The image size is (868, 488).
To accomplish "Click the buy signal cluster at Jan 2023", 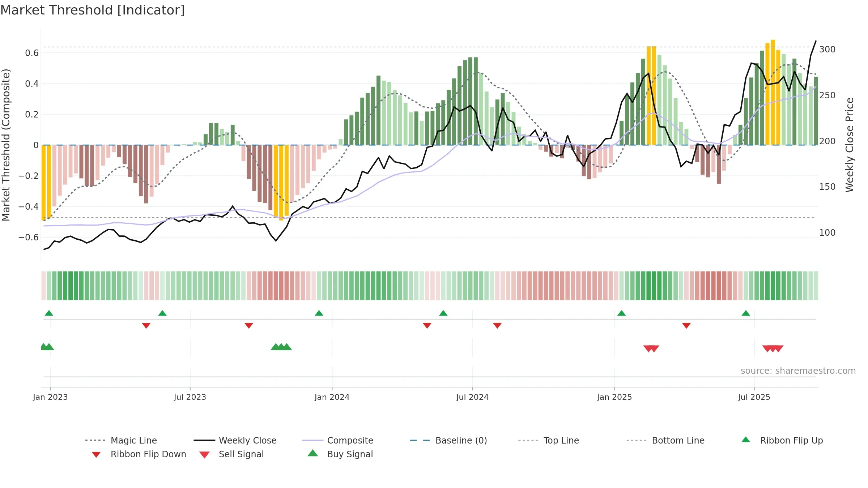I will tap(47, 347).
